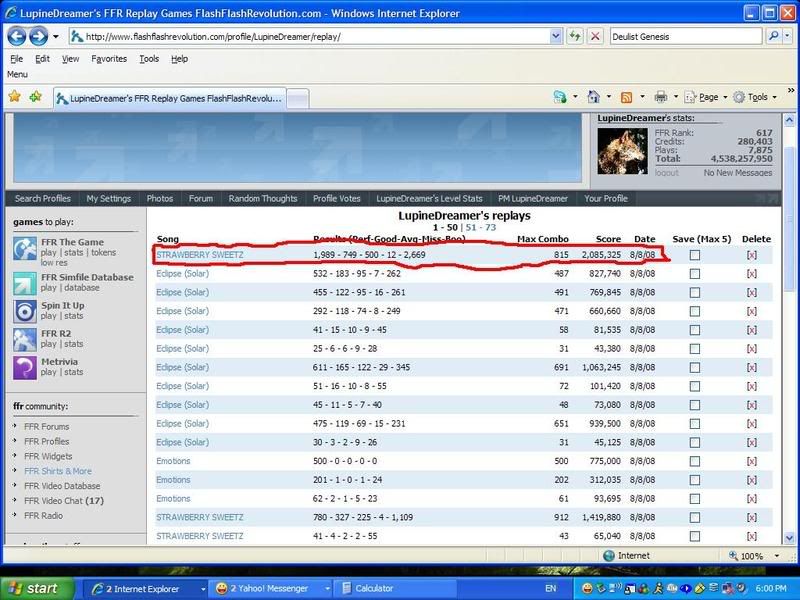Viewport: 800px width, 600px height.
Task: Switch to the Profile Votes tab
Action: click(x=337, y=198)
